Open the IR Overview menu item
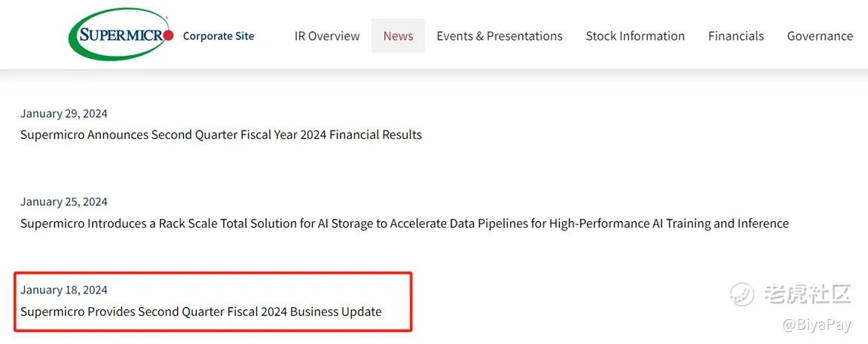The height and width of the screenshot is (344, 868). (x=327, y=36)
